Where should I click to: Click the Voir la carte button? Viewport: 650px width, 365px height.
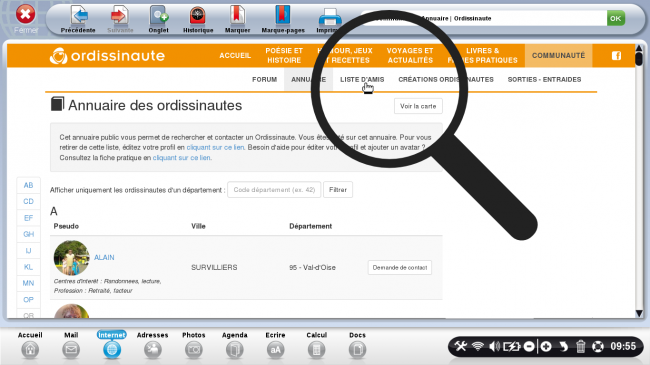click(418, 106)
